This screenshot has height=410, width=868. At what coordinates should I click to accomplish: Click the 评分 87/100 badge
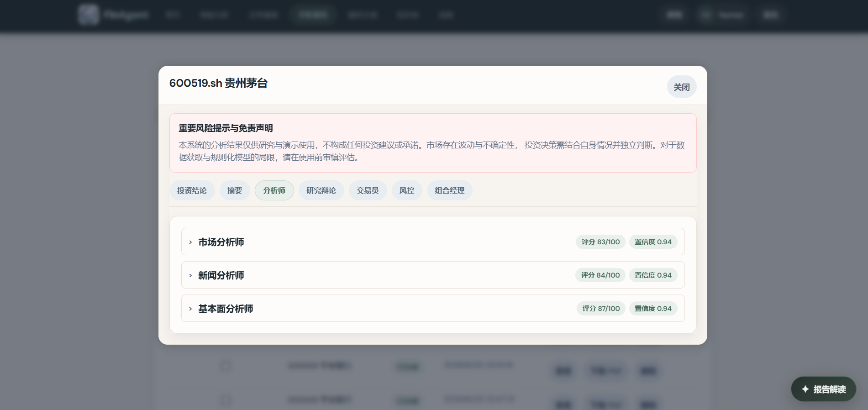601,308
